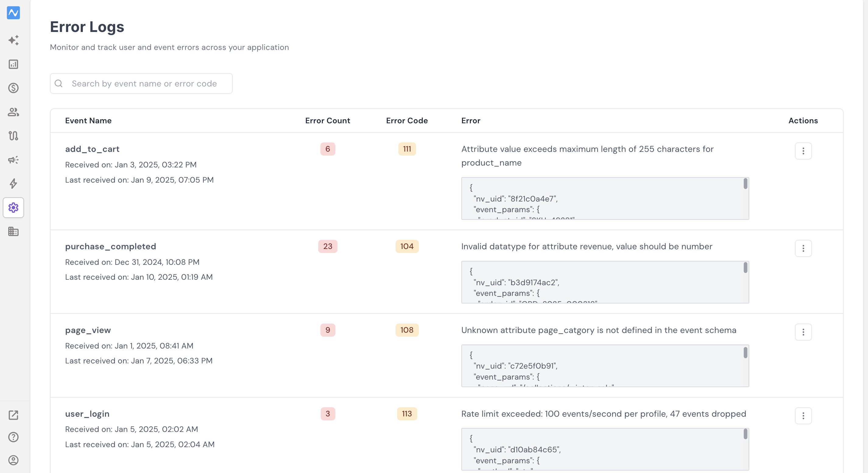
Task: Select the add_to_cart event name
Action: pos(92,149)
